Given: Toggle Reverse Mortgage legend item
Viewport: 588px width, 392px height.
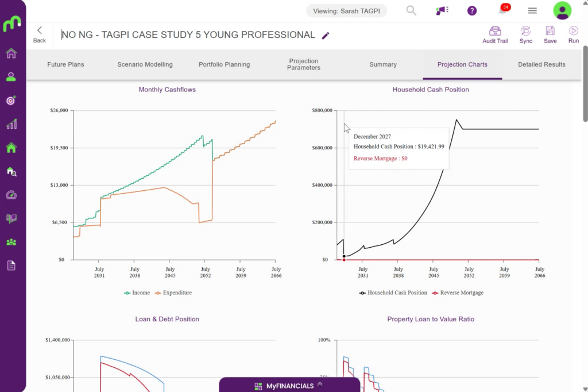Looking at the screenshot, I should [x=458, y=293].
